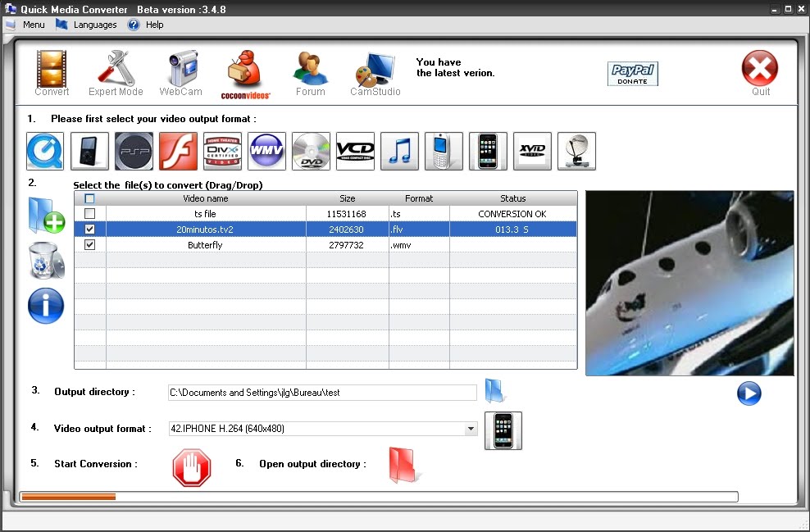This screenshot has width=810, height=532.
Task: Add files using the green plus folder icon
Action: [45, 215]
